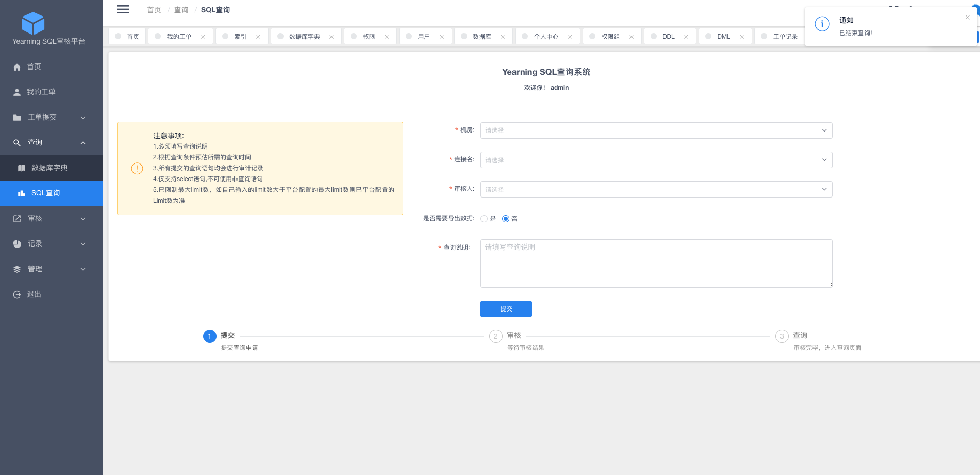980x475 pixels.
Task: Click the info icon in the notification
Action: [x=822, y=24]
